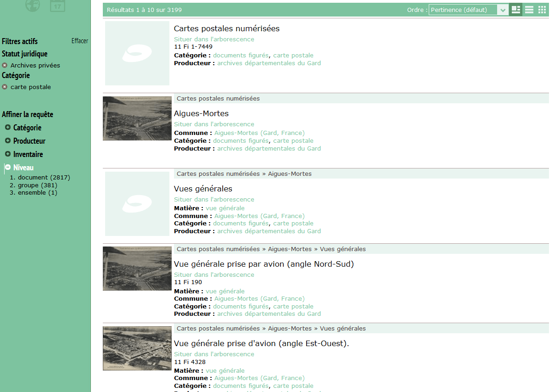Open the Ordre sort dropdown
Viewport: 560px width, 392px height.
pyautogui.click(x=468, y=10)
